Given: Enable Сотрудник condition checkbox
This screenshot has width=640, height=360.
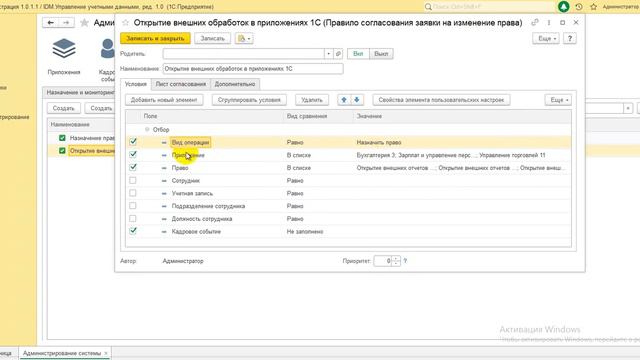Looking at the screenshot, I should [133, 180].
